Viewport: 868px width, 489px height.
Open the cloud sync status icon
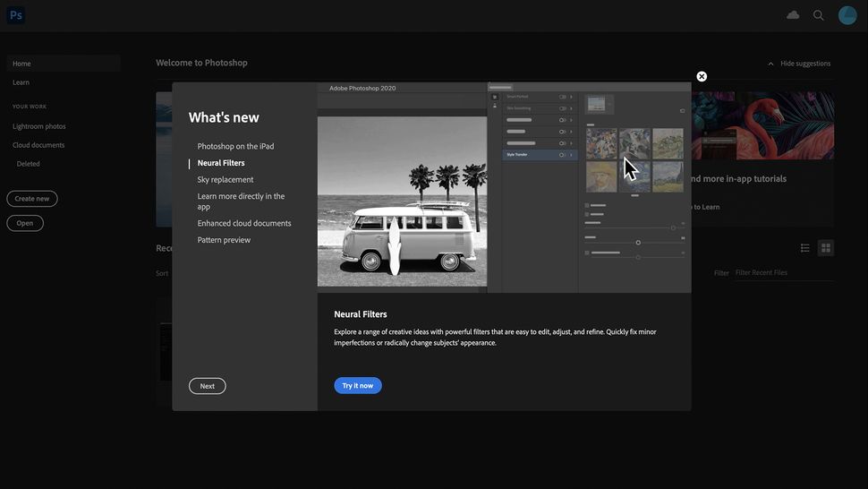click(793, 15)
